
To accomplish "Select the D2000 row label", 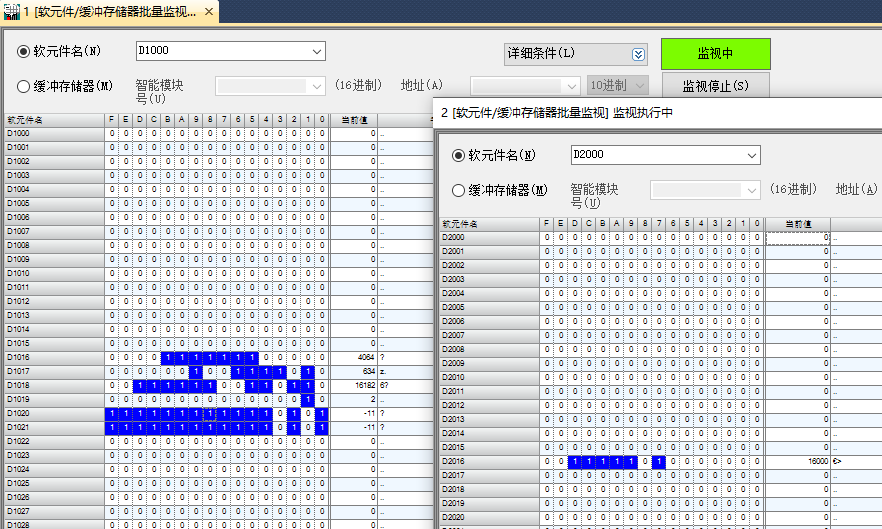I will coord(489,237).
